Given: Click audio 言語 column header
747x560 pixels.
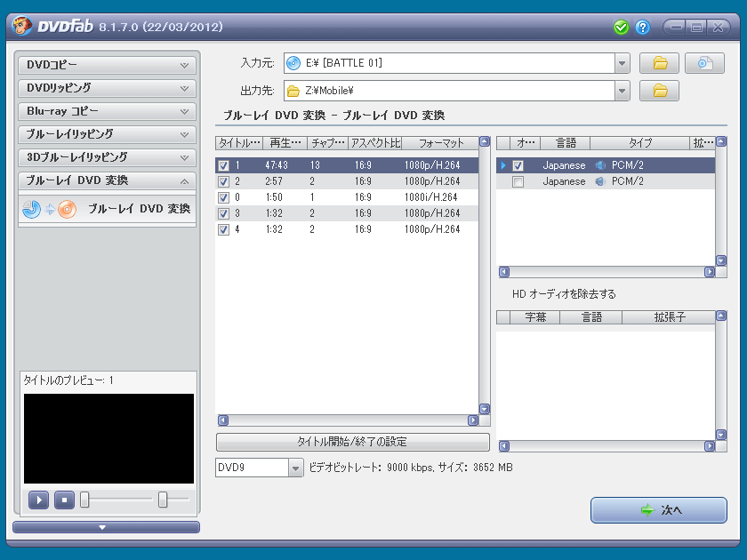Looking at the screenshot, I should 566,143.
